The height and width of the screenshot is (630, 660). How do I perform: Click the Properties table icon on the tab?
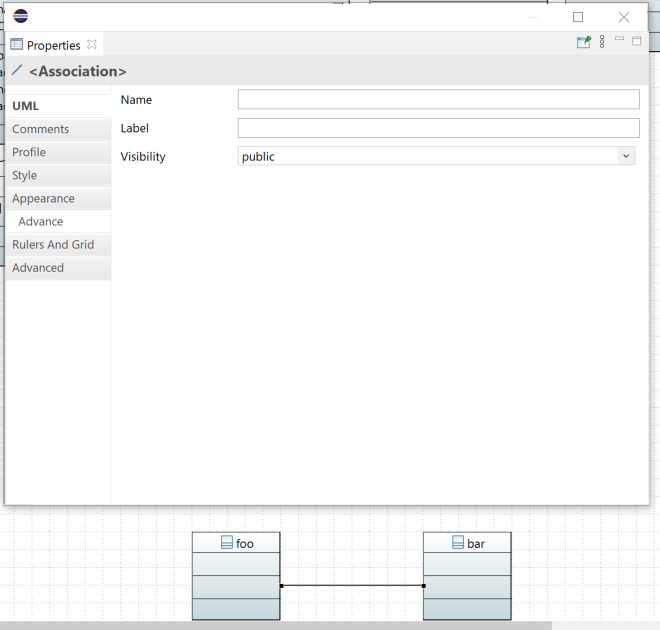[x=16, y=44]
